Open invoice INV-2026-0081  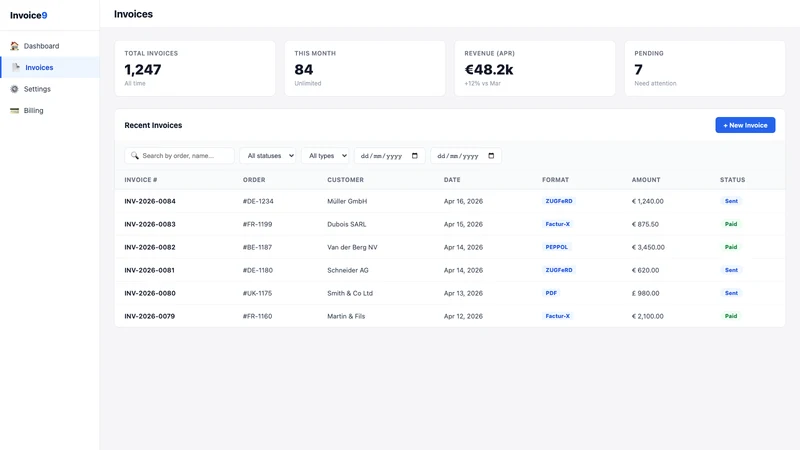click(x=149, y=270)
